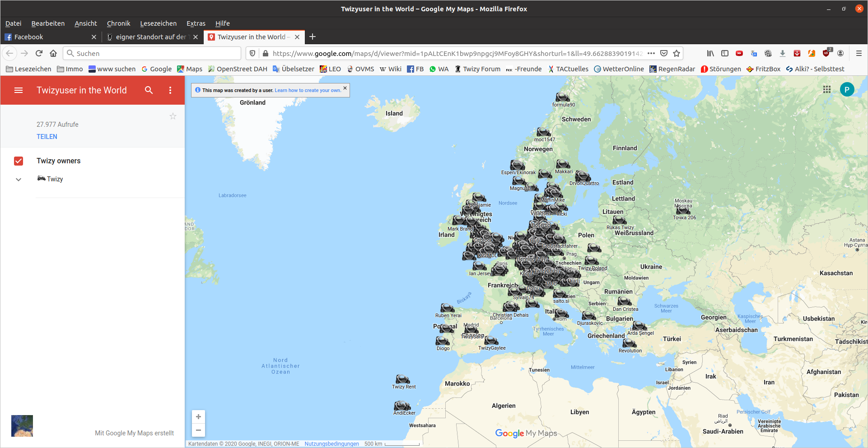Open the Google account avatar
The width and height of the screenshot is (868, 448).
click(x=847, y=90)
